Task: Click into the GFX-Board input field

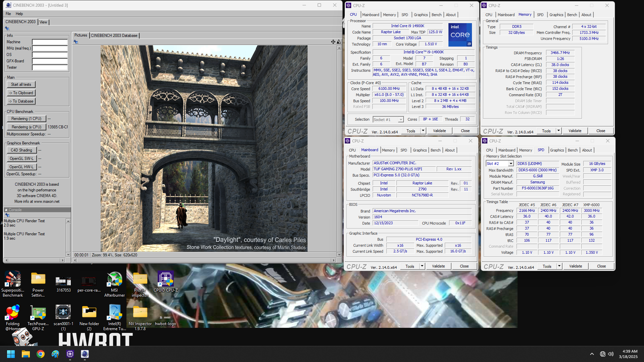Action: click(x=50, y=61)
